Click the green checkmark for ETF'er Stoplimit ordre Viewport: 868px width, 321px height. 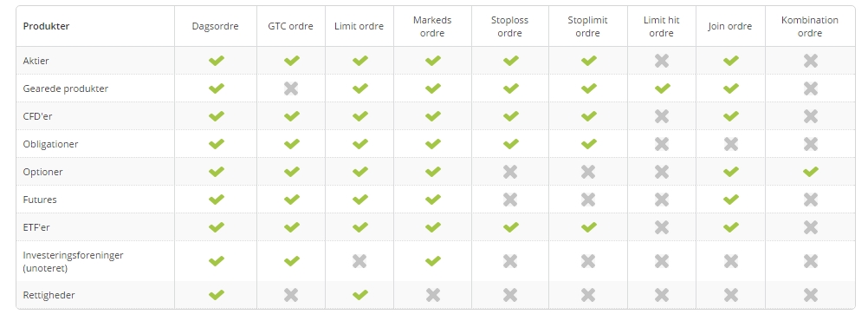pos(588,226)
